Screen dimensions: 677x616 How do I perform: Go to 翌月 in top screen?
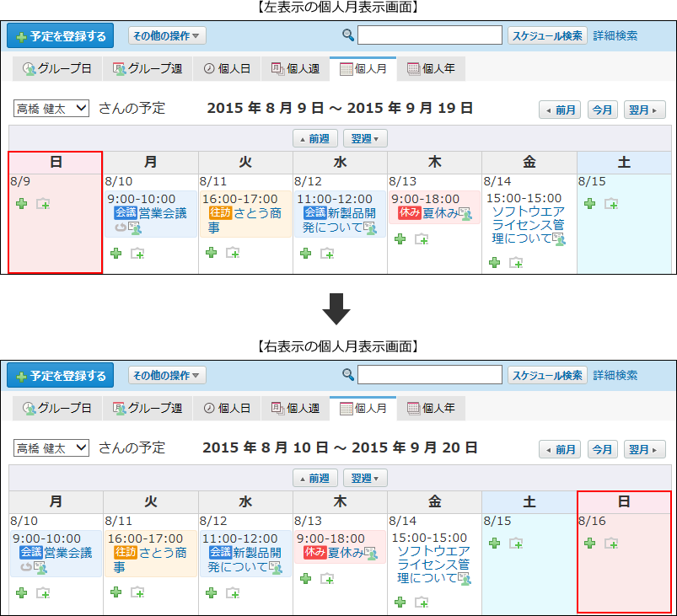tap(645, 110)
